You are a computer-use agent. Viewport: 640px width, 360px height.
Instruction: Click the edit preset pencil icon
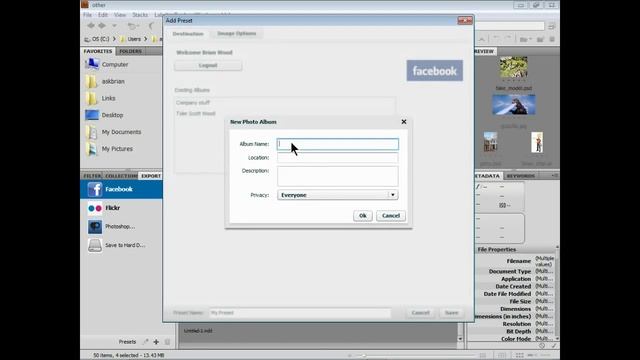click(x=146, y=342)
